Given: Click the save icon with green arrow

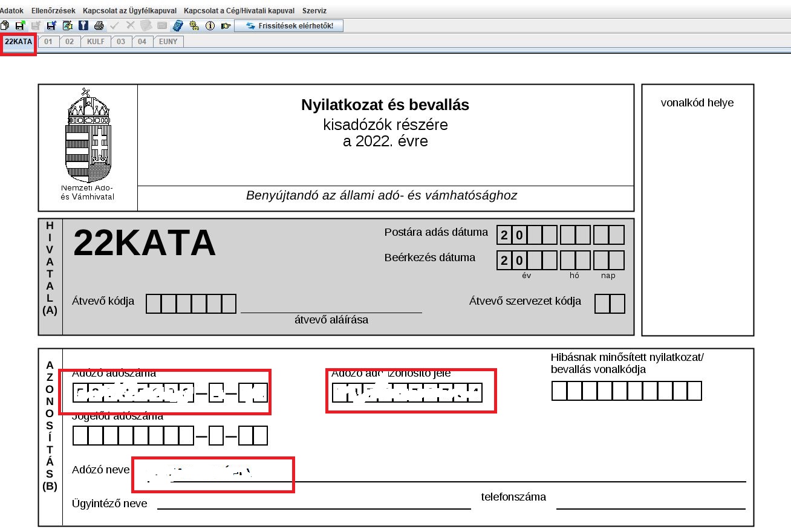Looking at the screenshot, I should [20, 25].
